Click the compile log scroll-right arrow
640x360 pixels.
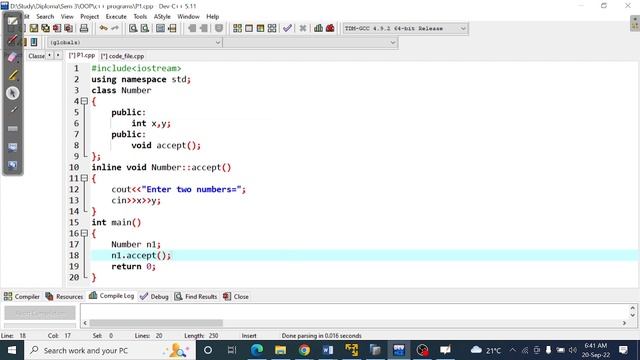tap(624, 323)
